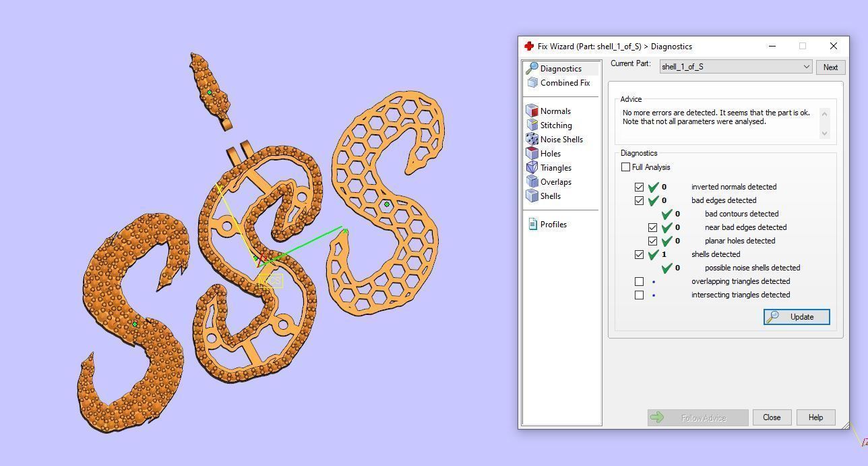Click the Diagnostics magnifier icon in sidebar
The height and width of the screenshot is (466, 868).
tap(532, 68)
